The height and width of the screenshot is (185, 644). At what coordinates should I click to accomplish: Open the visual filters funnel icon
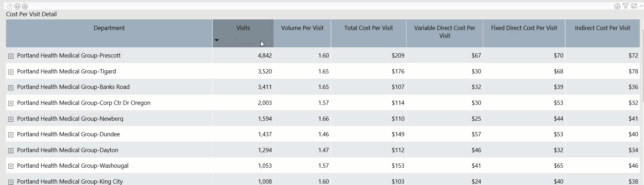[626, 6]
